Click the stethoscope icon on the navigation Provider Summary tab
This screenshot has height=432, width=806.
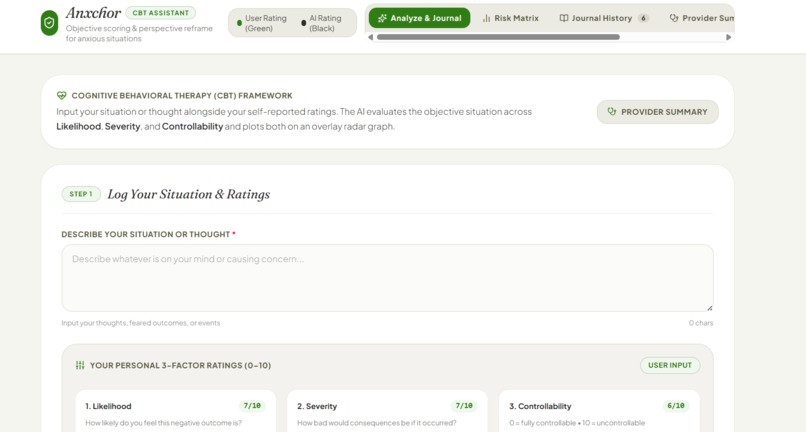pyautogui.click(x=674, y=18)
